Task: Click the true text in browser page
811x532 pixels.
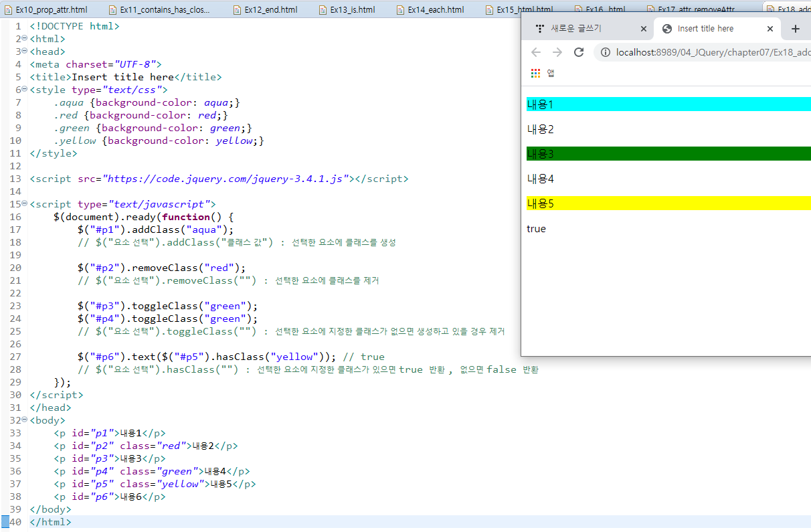Action: [x=536, y=229]
